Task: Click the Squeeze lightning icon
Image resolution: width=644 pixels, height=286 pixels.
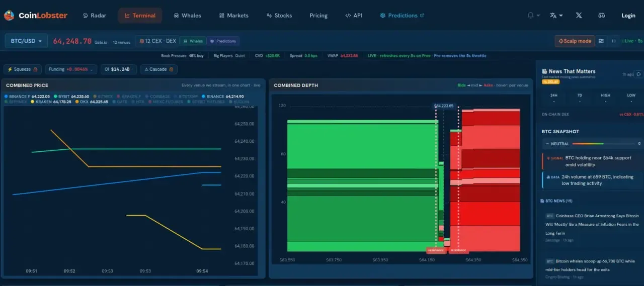Action: [x=9, y=69]
